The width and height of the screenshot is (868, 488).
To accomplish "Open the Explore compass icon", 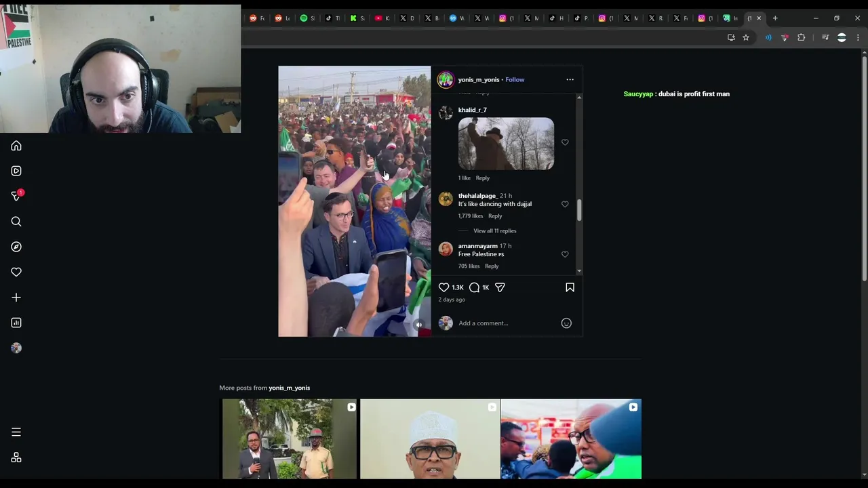I will 16,247.
